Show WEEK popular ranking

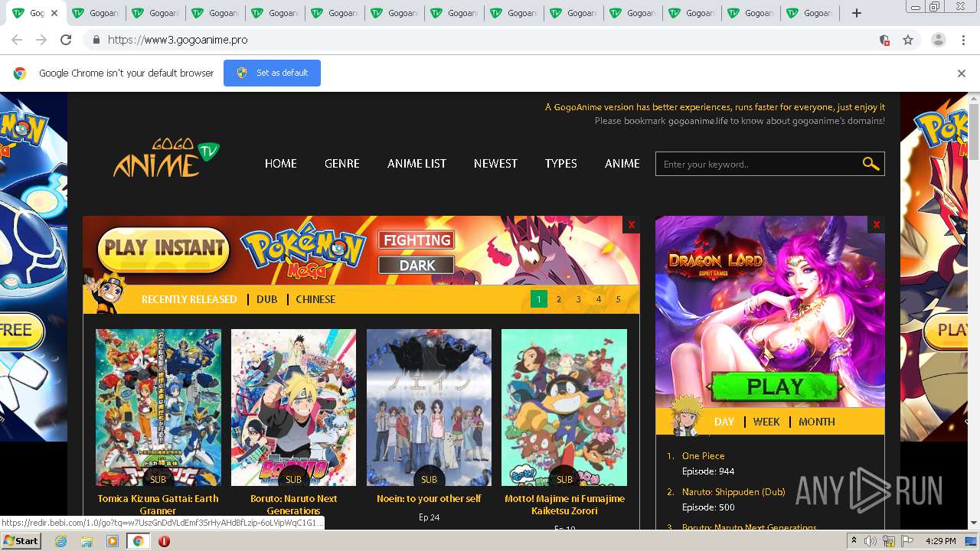click(766, 422)
